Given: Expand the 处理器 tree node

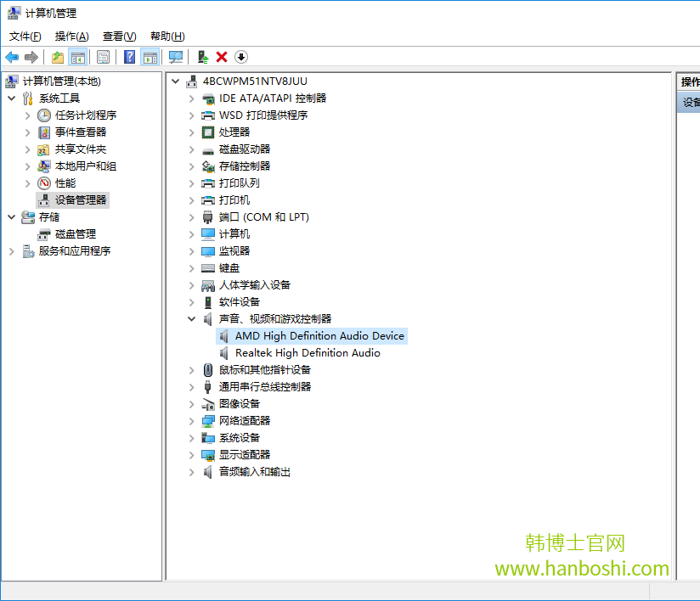Looking at the screenshot, I should pos(191,132).
